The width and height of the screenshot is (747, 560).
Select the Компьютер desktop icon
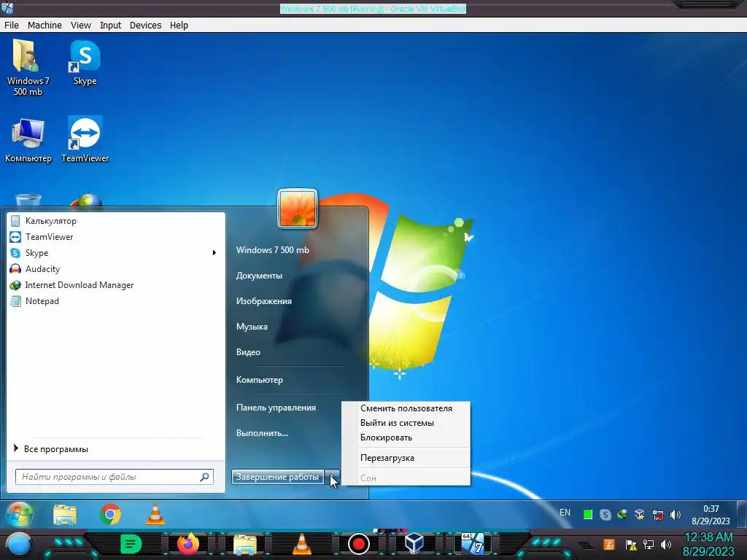click(28, 140)
